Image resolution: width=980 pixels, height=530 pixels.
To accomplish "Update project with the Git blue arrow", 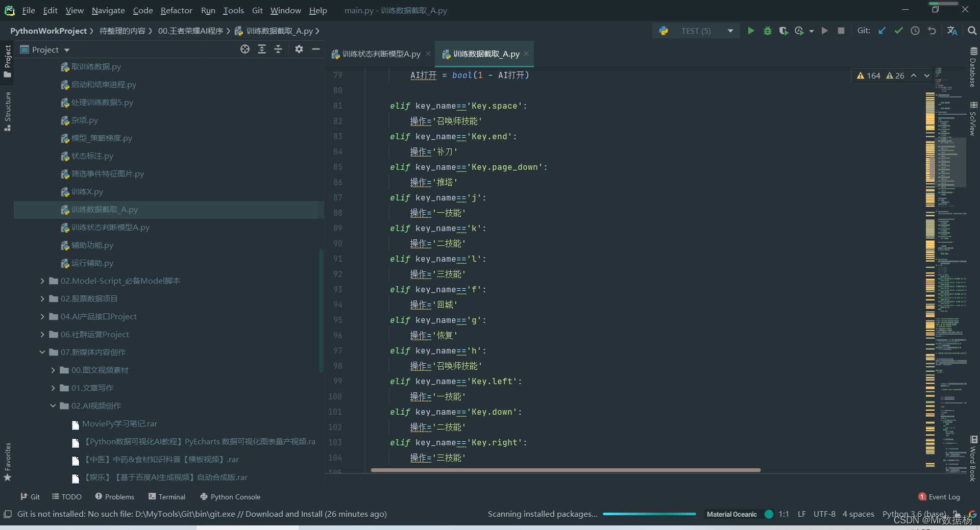I will coord(882,31).
